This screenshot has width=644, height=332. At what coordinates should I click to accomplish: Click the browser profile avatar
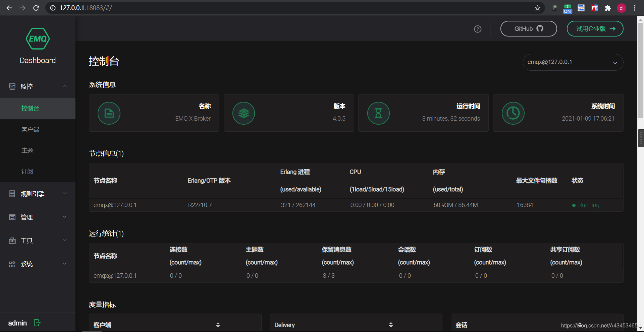[622, 8]
